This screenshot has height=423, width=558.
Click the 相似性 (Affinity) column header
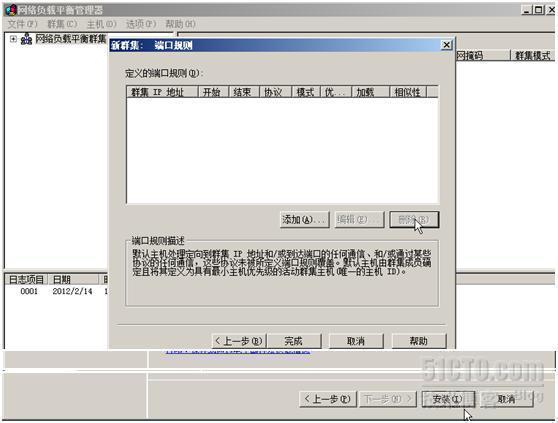click(x=408, y=92)
